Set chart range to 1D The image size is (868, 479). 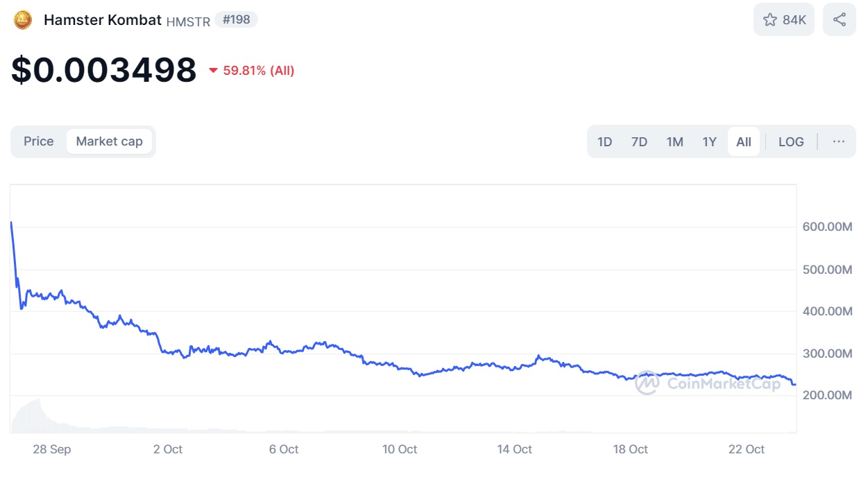click(x=604, y=141)
